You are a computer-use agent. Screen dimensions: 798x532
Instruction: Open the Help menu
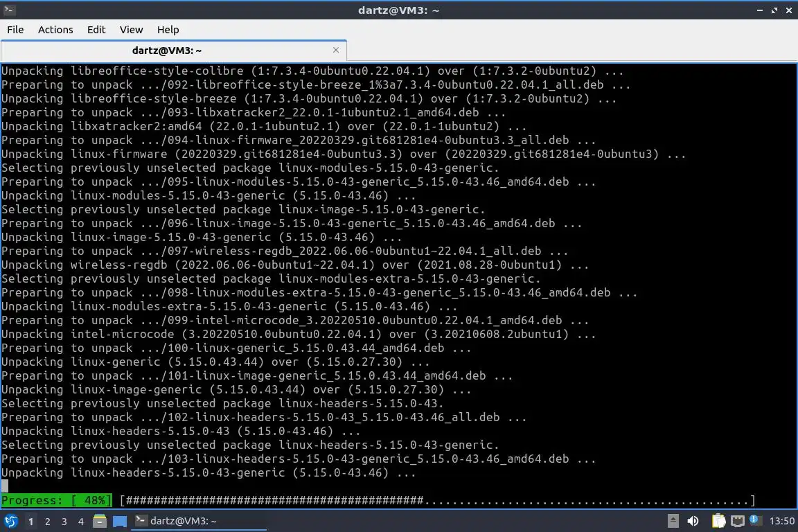click(x=168, y=30)
